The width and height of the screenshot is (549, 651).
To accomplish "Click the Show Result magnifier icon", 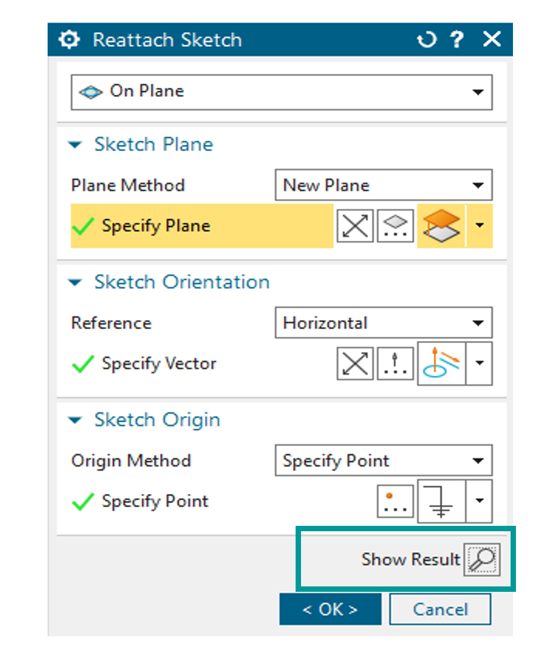I will pos(482,559).
